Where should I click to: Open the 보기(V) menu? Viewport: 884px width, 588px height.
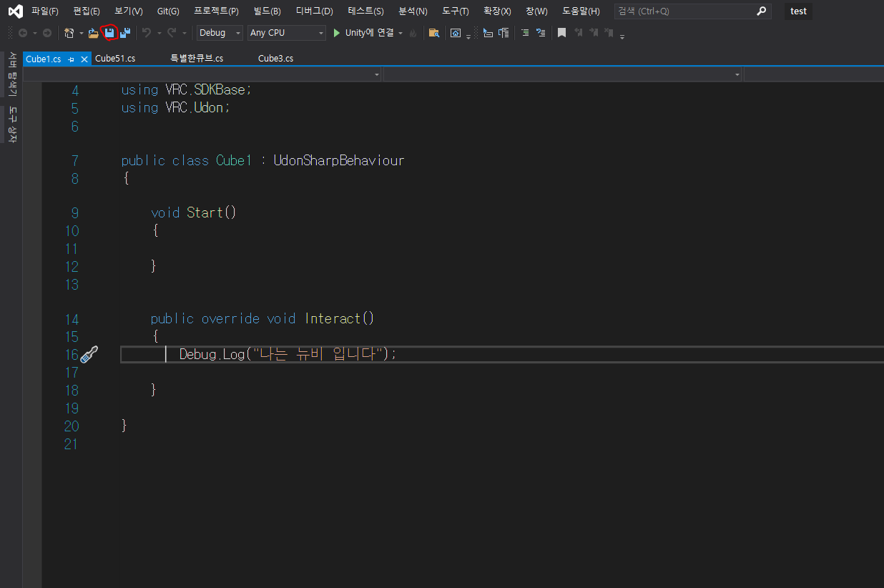point(129,11)
